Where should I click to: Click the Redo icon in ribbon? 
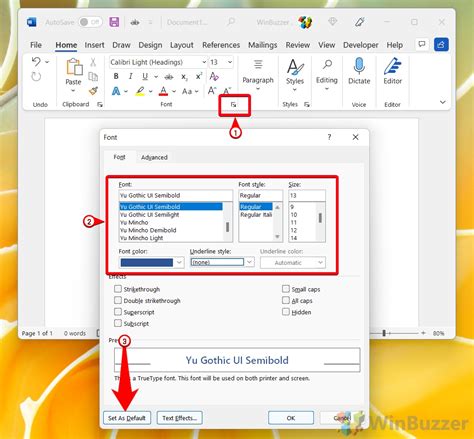(x=36, y=77)
